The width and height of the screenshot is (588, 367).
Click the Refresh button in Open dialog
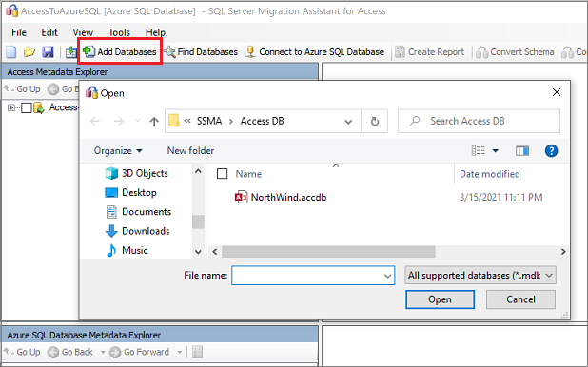pos(374,121)
